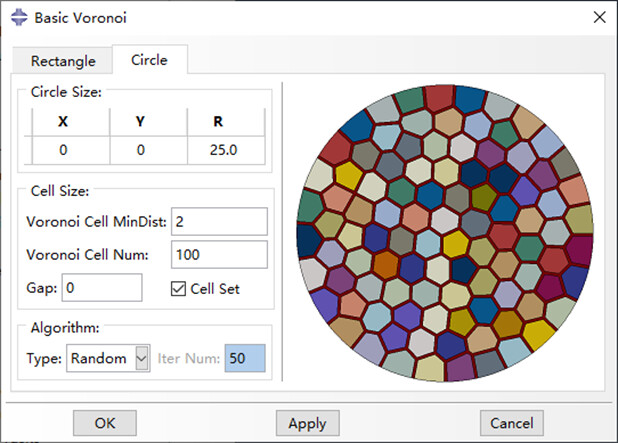Close the Basic Voronoi dialog
The width and height of the screenshot is (618, 443).
coord(599,17)
